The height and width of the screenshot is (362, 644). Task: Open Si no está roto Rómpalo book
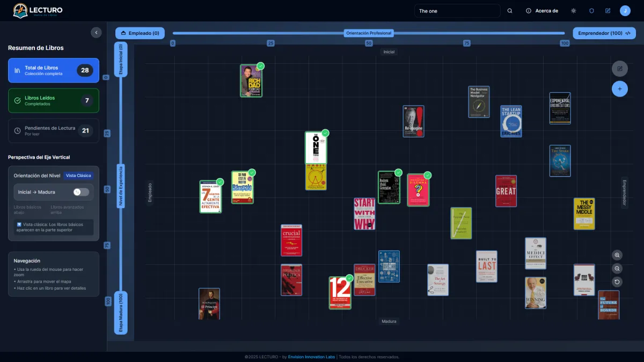coord(242,187)
